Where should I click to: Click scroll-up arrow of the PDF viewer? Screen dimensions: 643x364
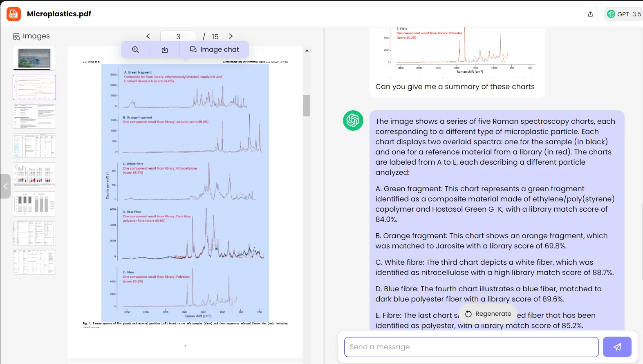tap(307, 51)
